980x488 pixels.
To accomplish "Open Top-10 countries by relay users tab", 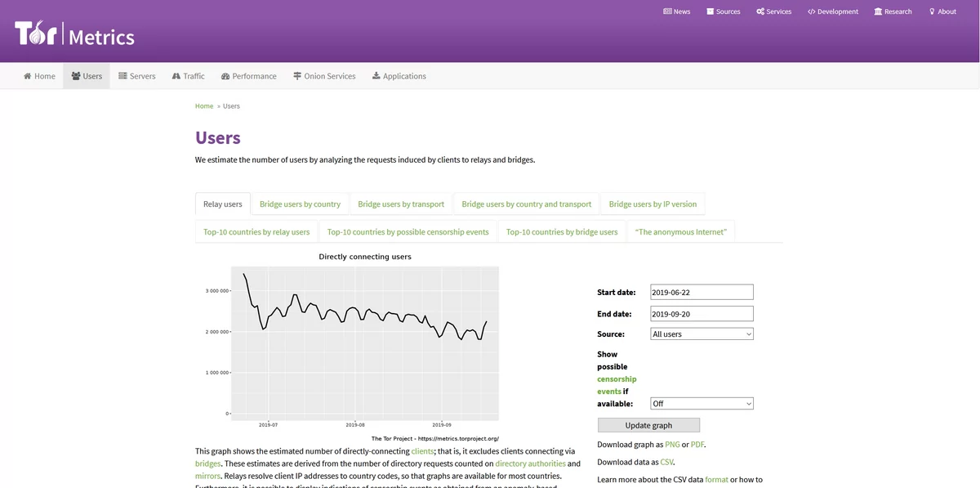I will (256, 232).
